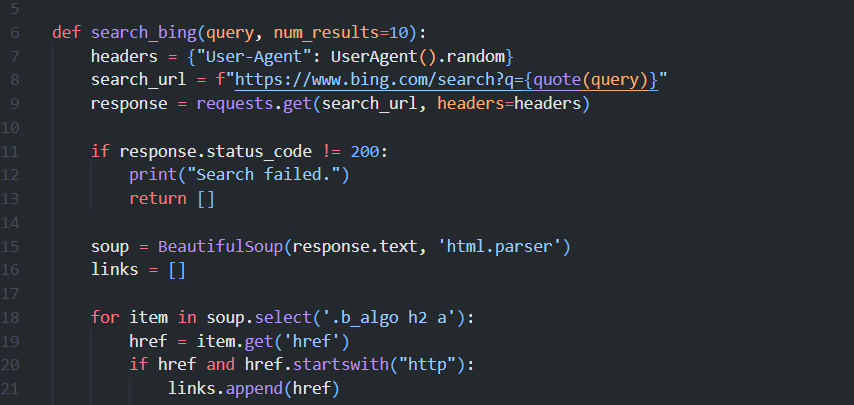Click the BeautifulSoup constructor call

212,246
